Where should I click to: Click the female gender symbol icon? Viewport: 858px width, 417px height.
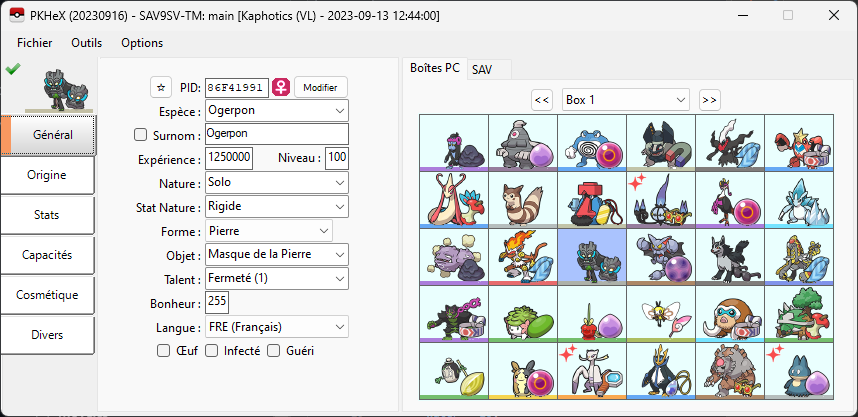click(x=281, y=87)
